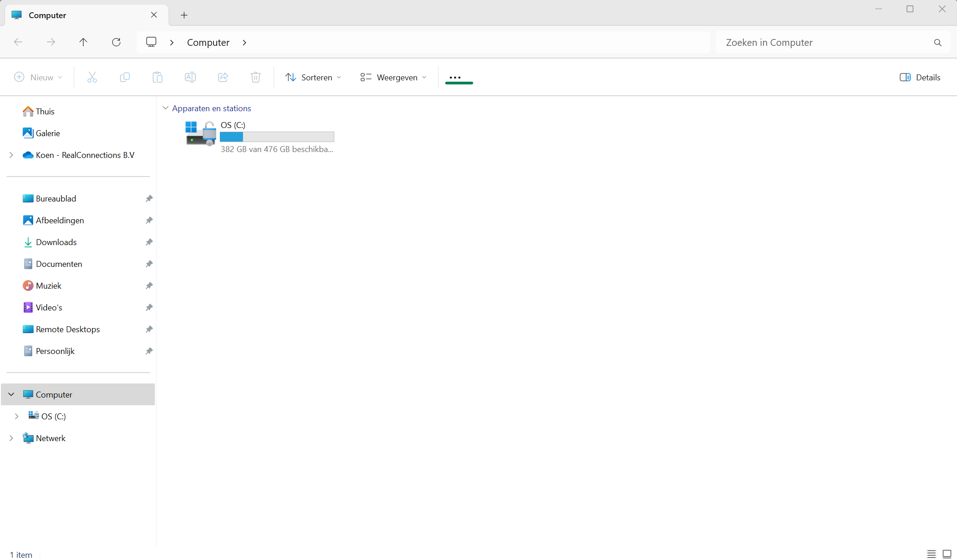Open Muziek in quick access

click(x=49, y=286)
